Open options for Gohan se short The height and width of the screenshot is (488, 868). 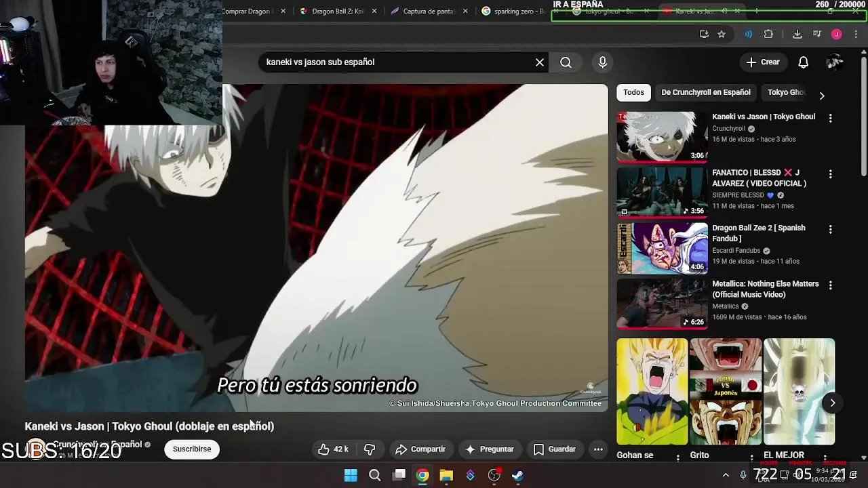677,457
